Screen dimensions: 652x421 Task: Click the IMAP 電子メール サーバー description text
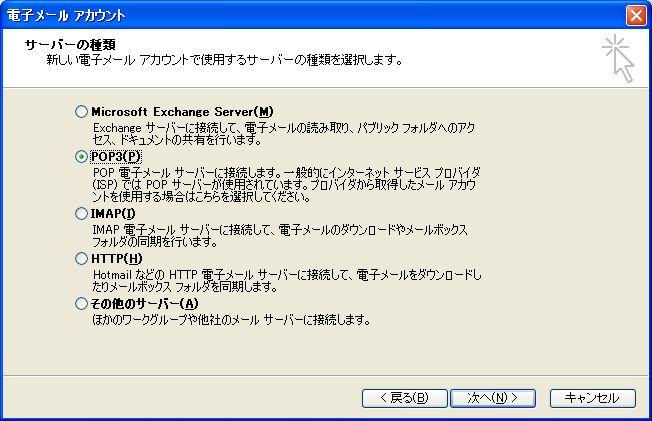[x=280, y=235]
